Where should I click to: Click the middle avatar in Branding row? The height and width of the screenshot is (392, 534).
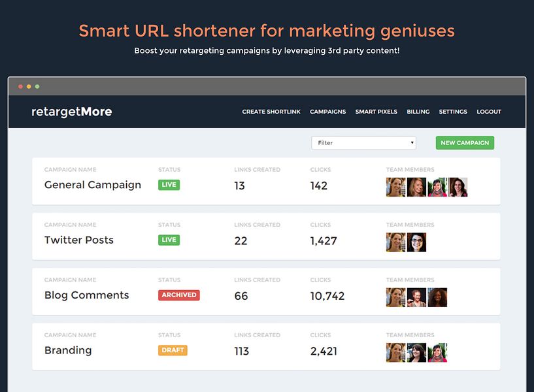point(416,353)
